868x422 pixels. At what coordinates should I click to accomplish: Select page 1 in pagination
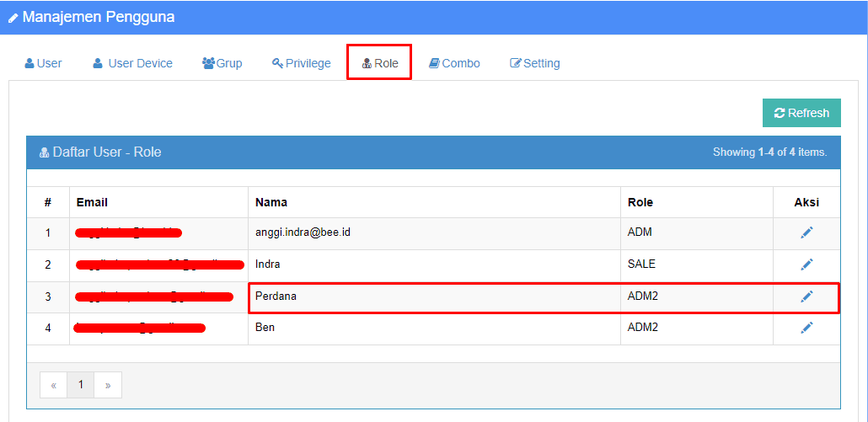[81, 385]
